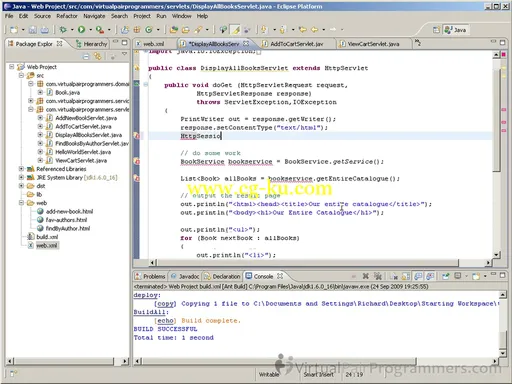512x384 pixels.
Task: Open the Open Console dropdown arrow
Action: [485, 276]
